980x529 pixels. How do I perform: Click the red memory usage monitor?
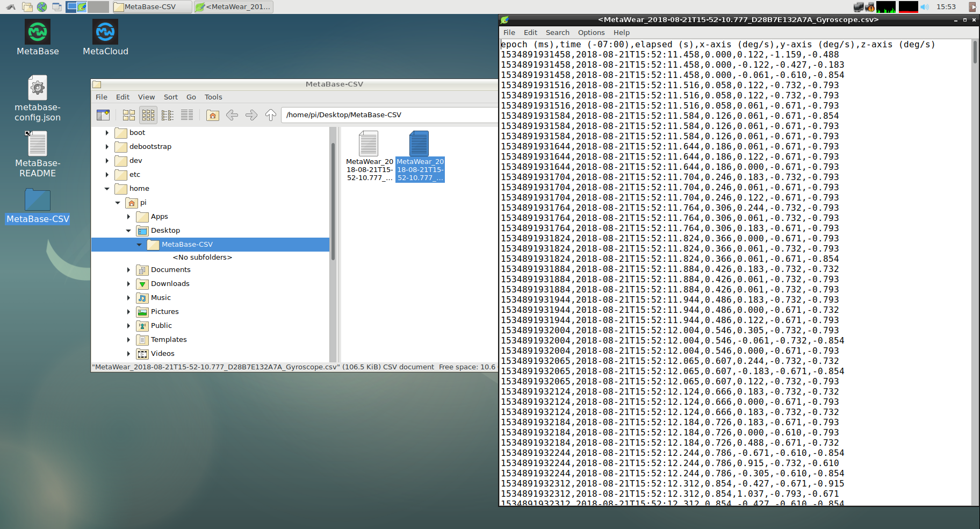coord(909,7)
